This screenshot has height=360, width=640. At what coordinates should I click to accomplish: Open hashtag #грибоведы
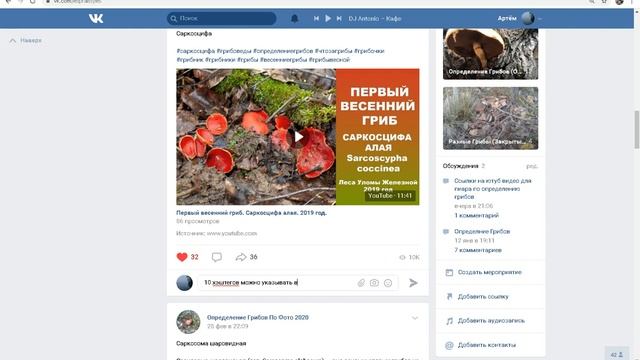(x=234, y=51)
